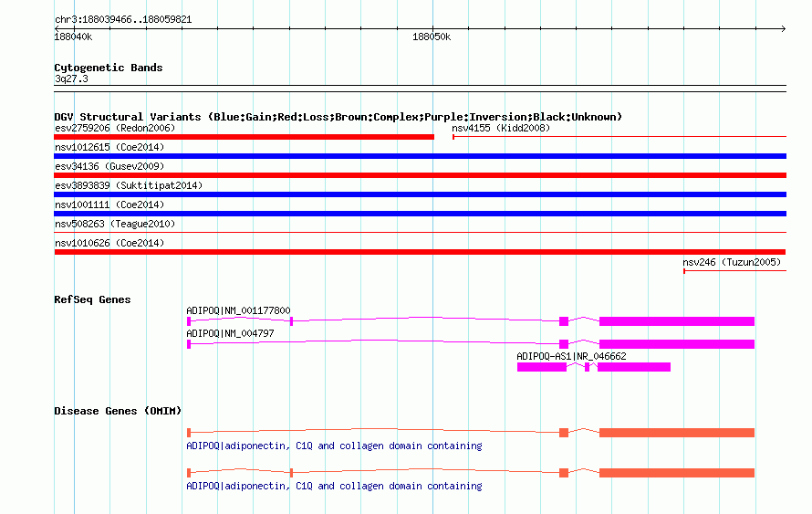Select the 3q27.3 band label
The width and height of the screenshot is (812, 514).
coord(71,79)
